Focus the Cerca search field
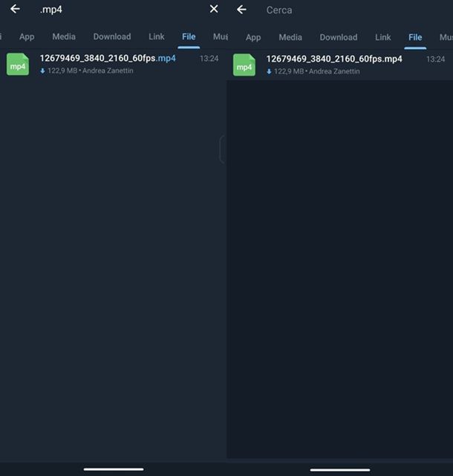Viewport: 453px width, 476px height. [x=355, y=10]
